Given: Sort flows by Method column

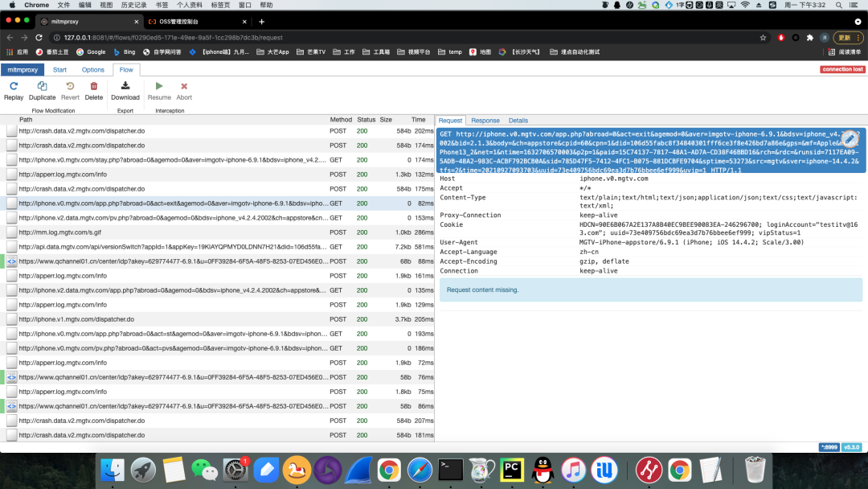Looking at the screenshot, I should [x=341, y=120].
